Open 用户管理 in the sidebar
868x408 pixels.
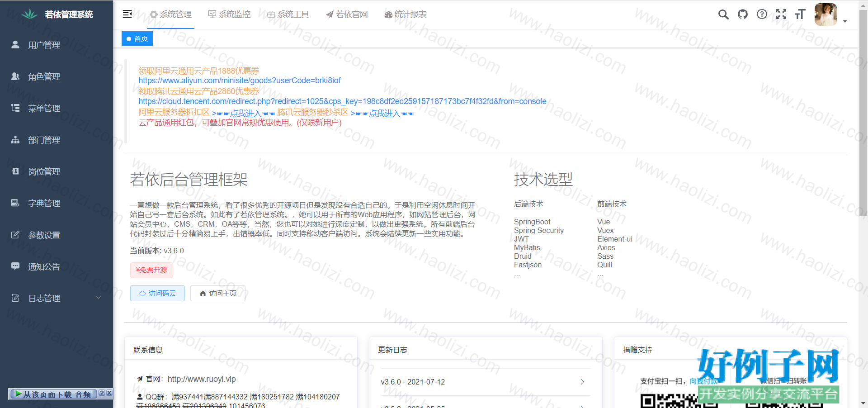point(57,45)
